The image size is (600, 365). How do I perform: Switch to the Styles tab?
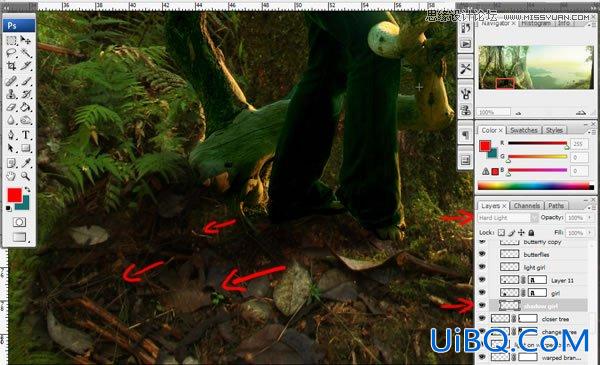pos(554,130)
